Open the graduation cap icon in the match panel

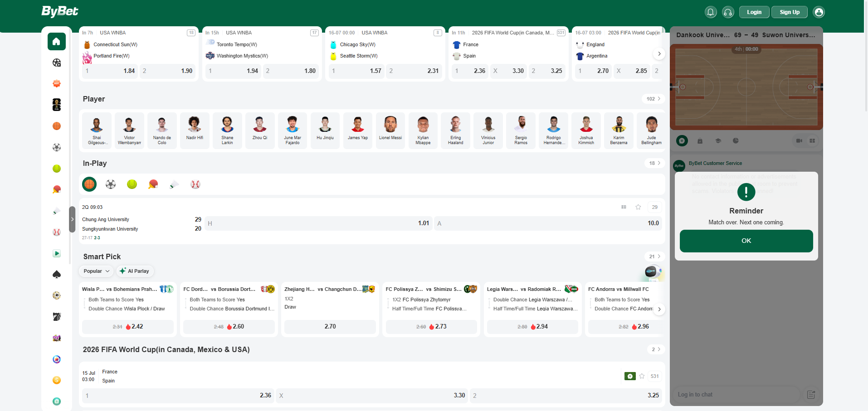pos(718,141)
